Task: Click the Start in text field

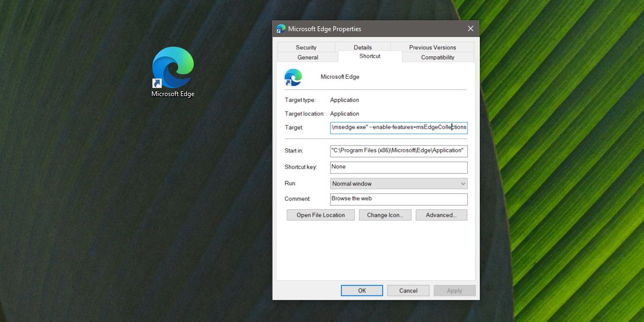Action: tap(399, 151)
